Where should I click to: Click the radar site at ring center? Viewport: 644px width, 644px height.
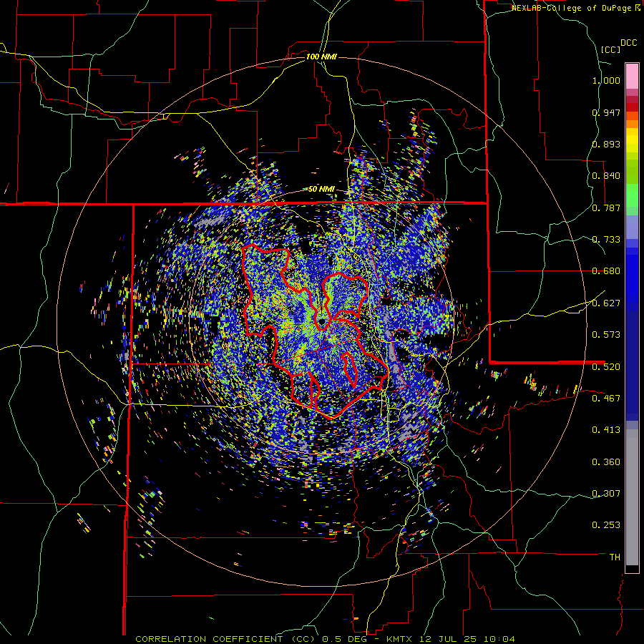[x=321, y=321]
